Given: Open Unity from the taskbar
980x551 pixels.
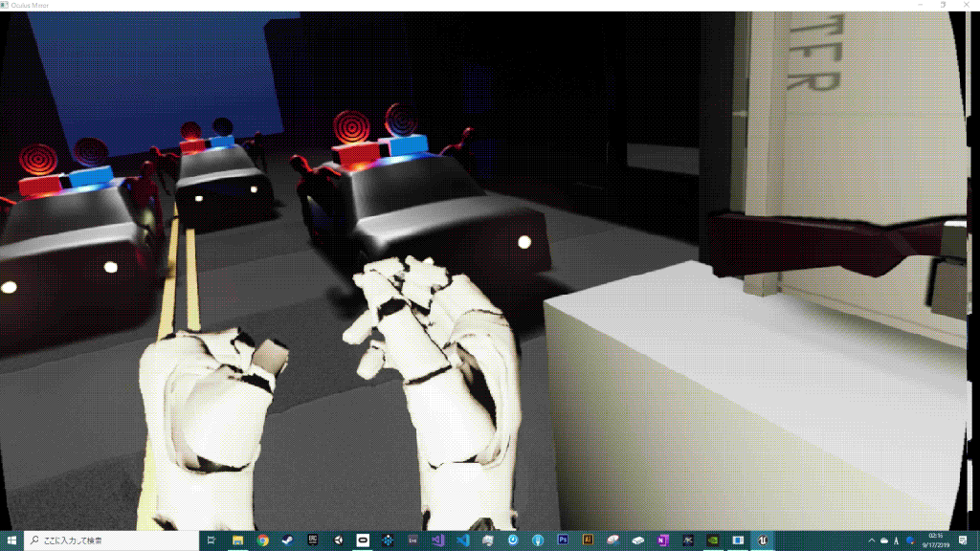Looking at the screenshot, I should 338,540.
